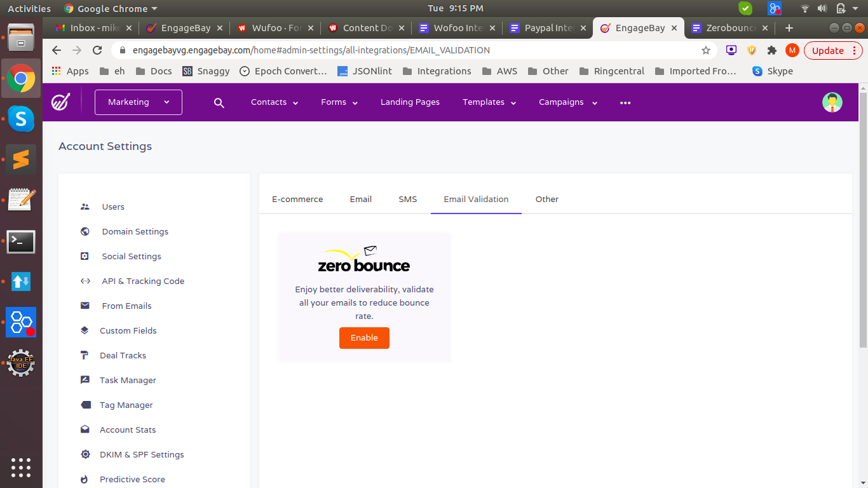Open the Apps shortcut in the bookmarks bar

(x=70, y=71)
